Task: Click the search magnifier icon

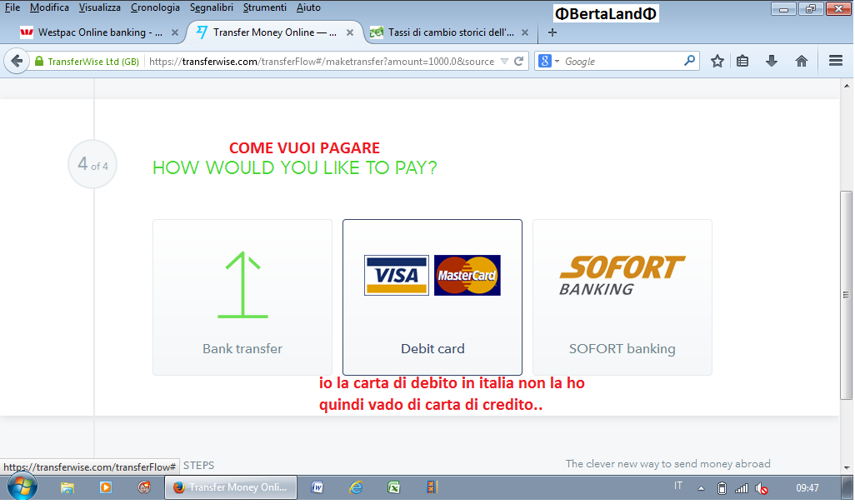Action: click(x=689, y=61)
